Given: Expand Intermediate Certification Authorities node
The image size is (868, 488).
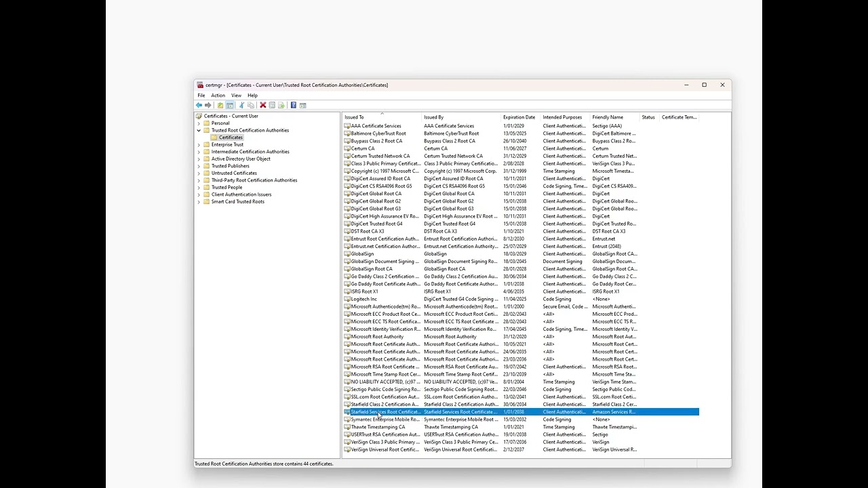Looking at the screenshot, I should click(199, 152).
